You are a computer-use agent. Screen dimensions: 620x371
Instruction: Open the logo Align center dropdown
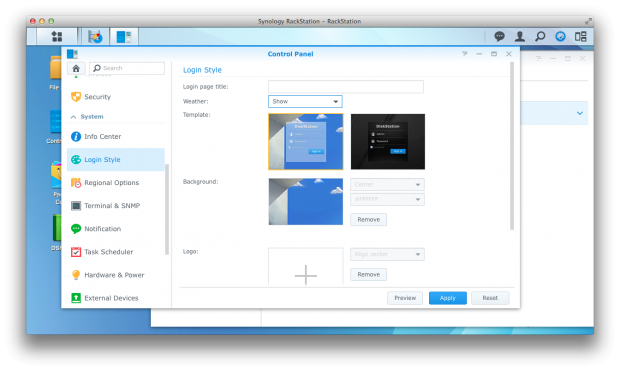point(387,254)
